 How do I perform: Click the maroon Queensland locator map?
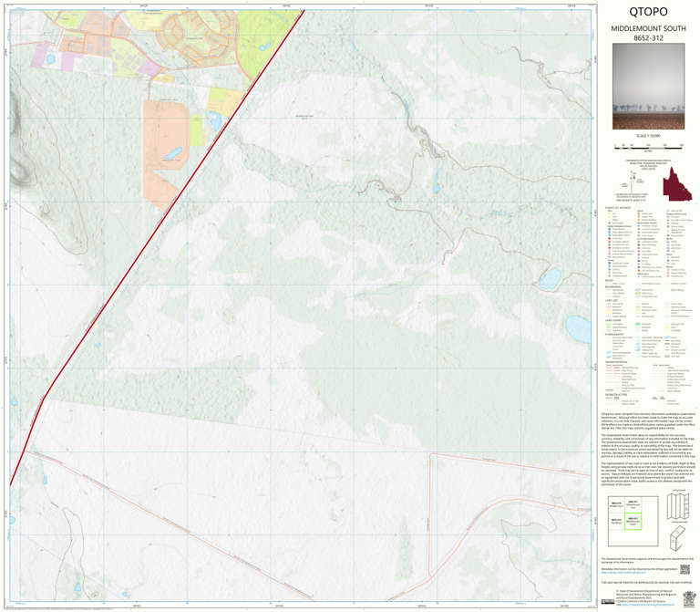[x=677, y=184]
